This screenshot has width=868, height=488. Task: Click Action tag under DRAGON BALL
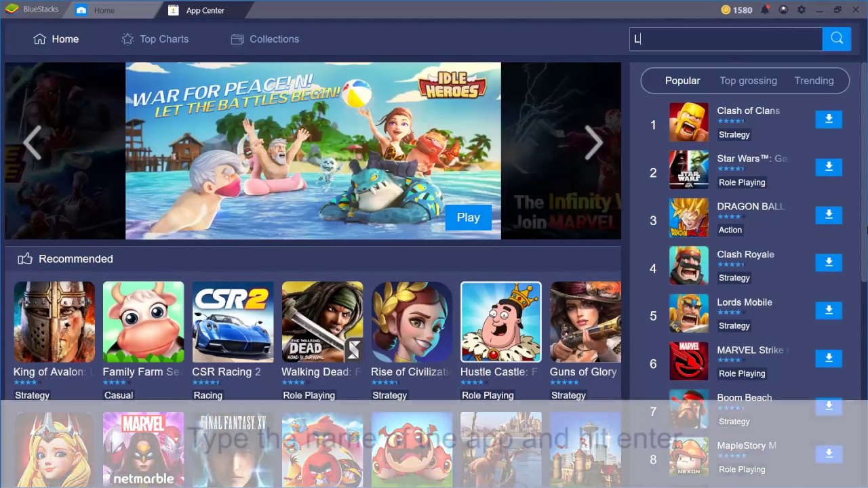[x=730, y=230]
